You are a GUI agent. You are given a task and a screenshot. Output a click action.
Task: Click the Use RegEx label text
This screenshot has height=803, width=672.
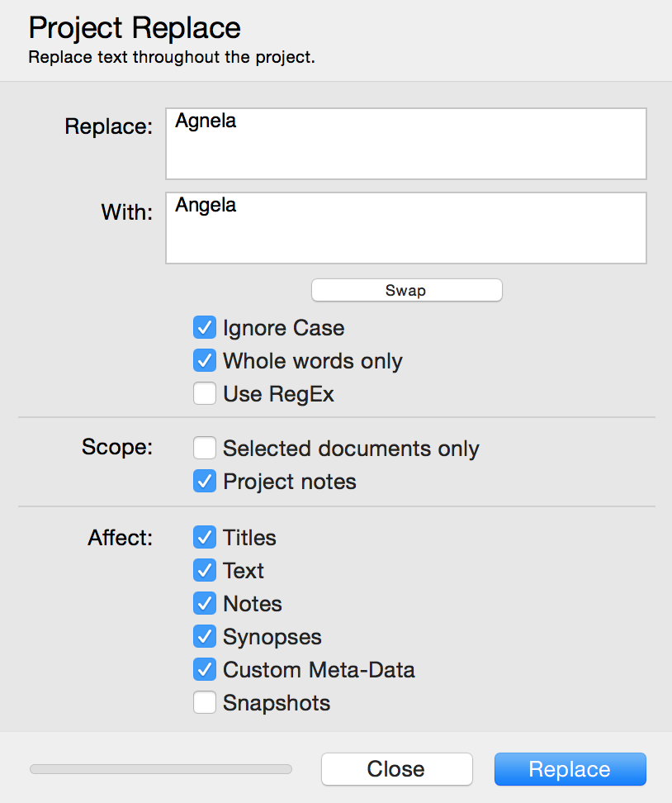(278, 394)
